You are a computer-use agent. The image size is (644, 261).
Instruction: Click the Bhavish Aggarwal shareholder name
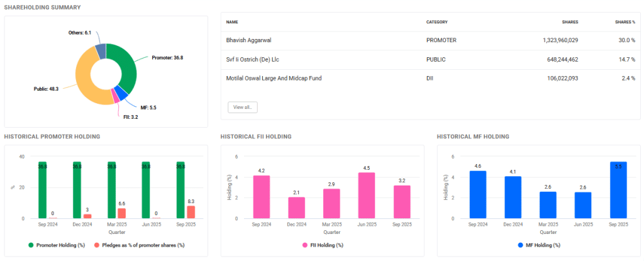coord(252,40)
